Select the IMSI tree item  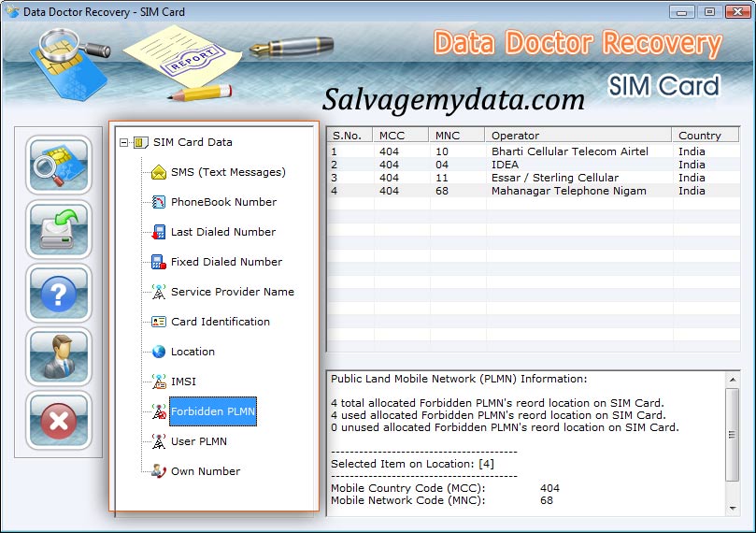[183, 382]
